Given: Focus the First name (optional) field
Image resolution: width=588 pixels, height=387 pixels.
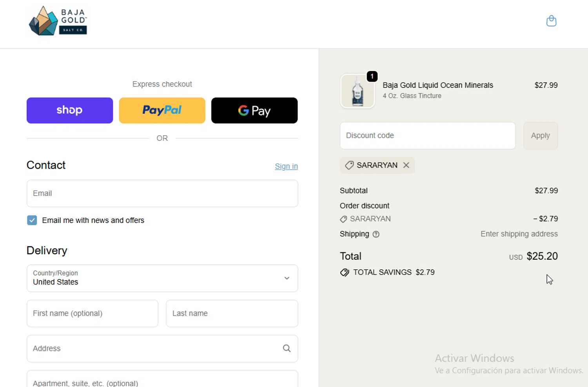Looking at the screenshot, I should [93, 314].
